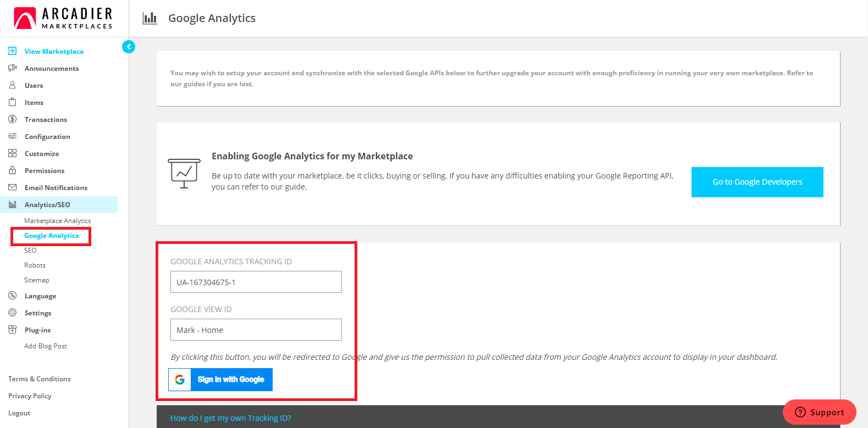Open the Language section
Screen dimensions: 868x428
40,296
